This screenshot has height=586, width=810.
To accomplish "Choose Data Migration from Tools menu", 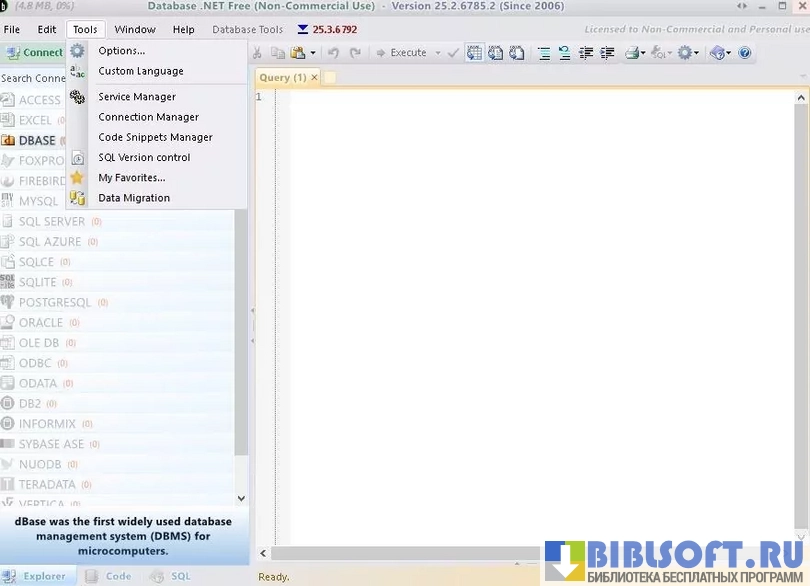I will tap(134, 198).
